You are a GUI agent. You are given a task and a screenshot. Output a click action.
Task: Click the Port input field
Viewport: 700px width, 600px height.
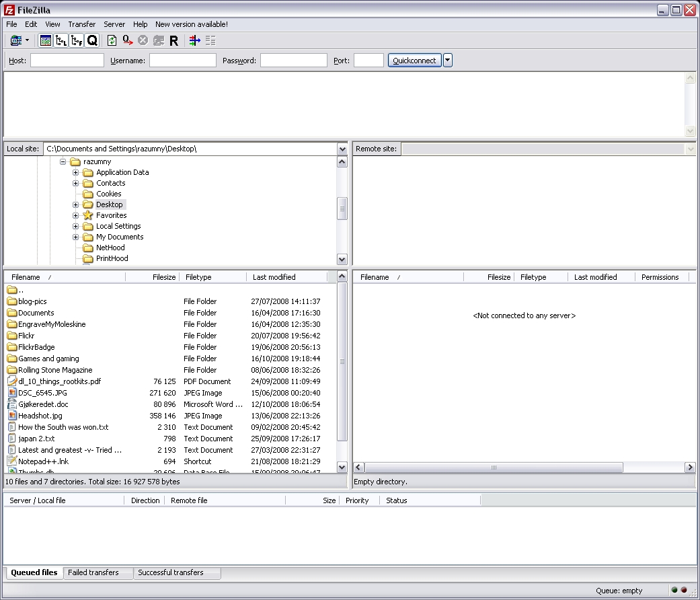pyautogui.click(x=368, y=61)
